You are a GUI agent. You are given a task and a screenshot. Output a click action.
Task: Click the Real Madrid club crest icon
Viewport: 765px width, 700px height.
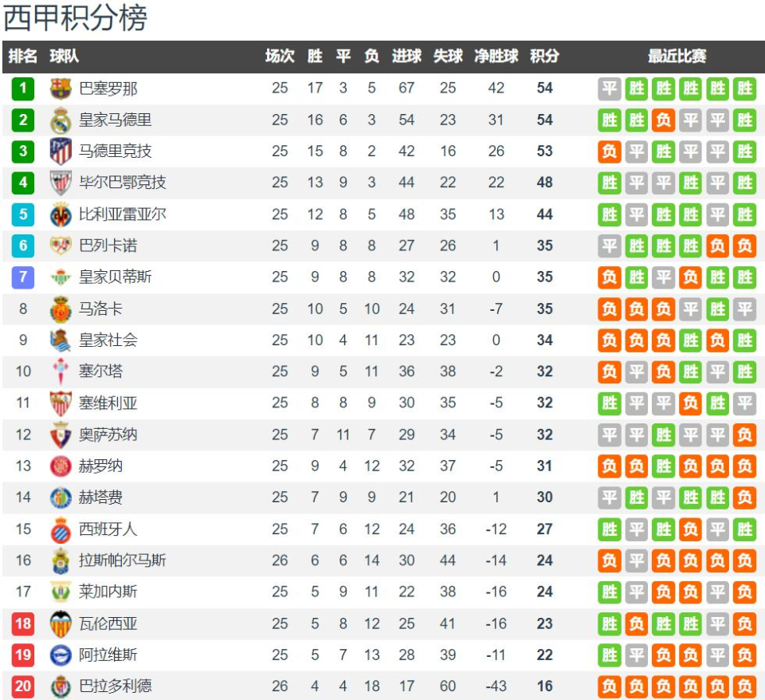coord(61,120)
